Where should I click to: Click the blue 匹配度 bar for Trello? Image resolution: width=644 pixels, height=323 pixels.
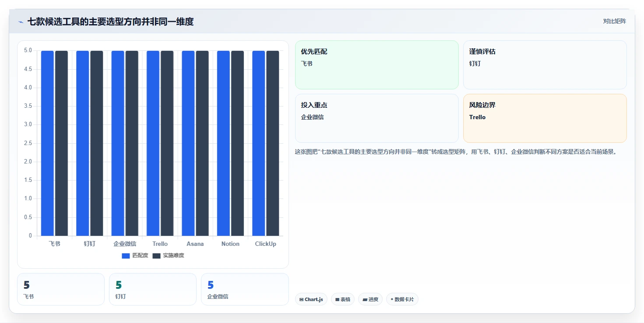153,143
